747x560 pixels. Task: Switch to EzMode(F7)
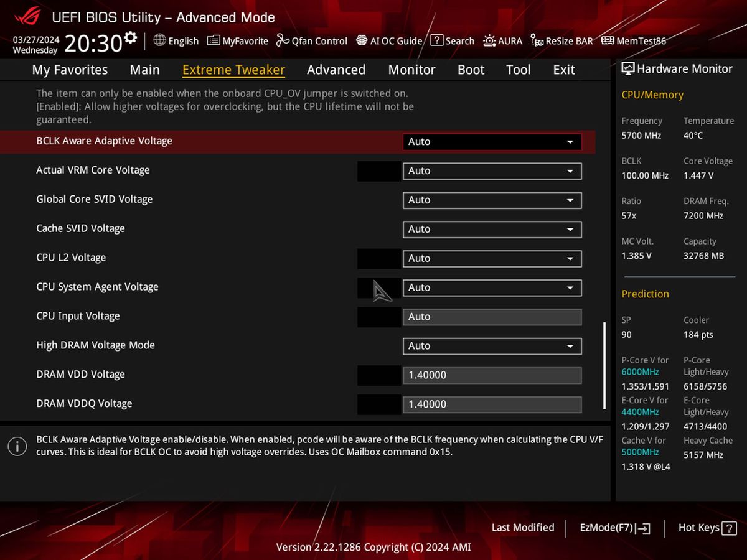614,528
